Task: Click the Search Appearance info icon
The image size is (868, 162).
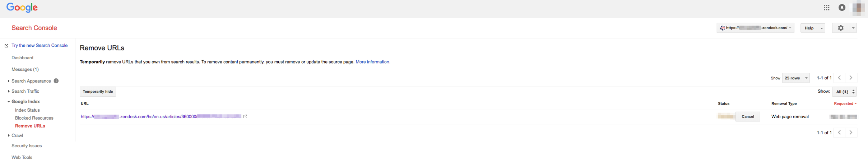Action: tap(56, 81)
